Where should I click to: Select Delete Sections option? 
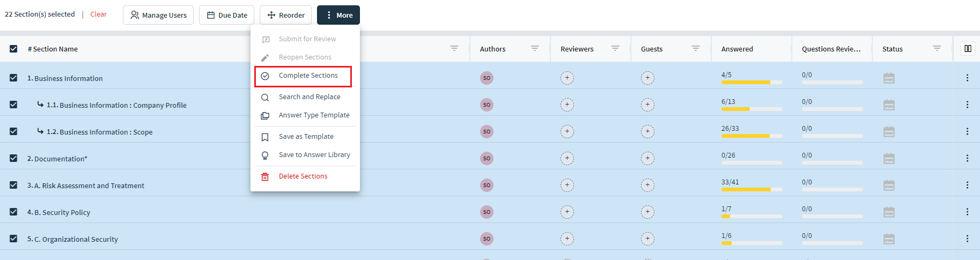click(x=303, y=176)
